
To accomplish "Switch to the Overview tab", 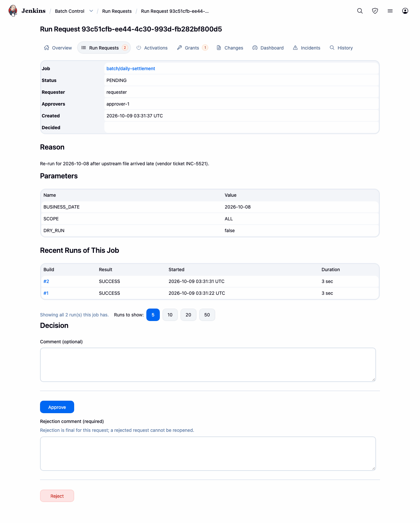I will pyautogui.click(x=58, y=48).
